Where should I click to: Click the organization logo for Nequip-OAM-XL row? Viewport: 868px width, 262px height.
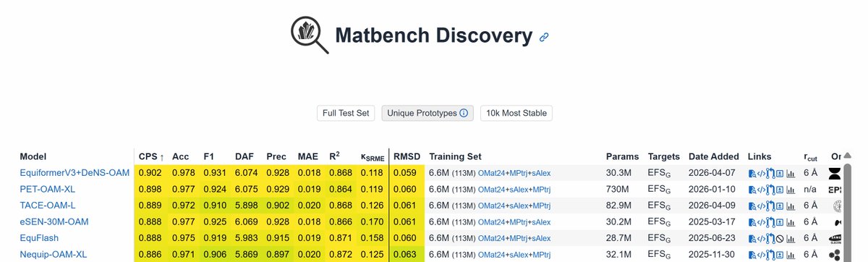(835, 254)
